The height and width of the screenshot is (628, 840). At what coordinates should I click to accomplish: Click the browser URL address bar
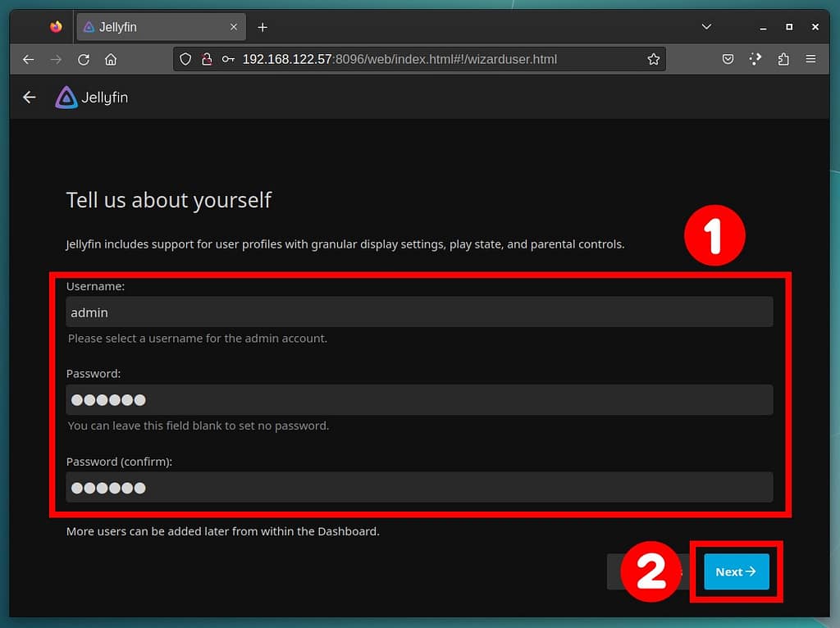[x=427, y=60]
